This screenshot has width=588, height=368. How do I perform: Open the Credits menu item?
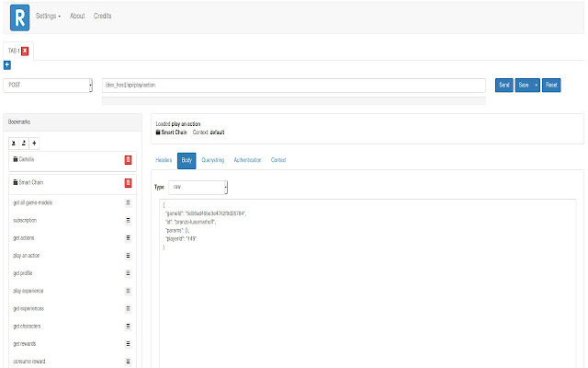click(x=102, y=16)
